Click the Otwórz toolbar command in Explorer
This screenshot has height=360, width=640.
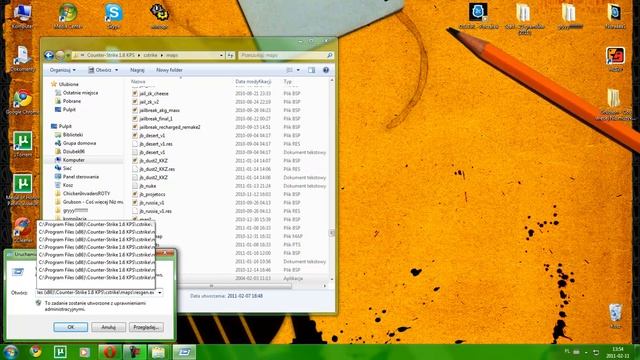[100, 70]
